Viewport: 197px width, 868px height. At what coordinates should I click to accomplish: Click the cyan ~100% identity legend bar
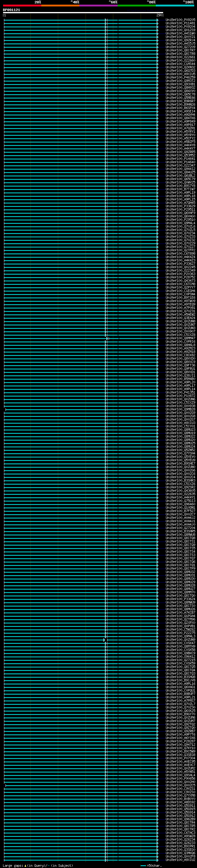[175, 6]
